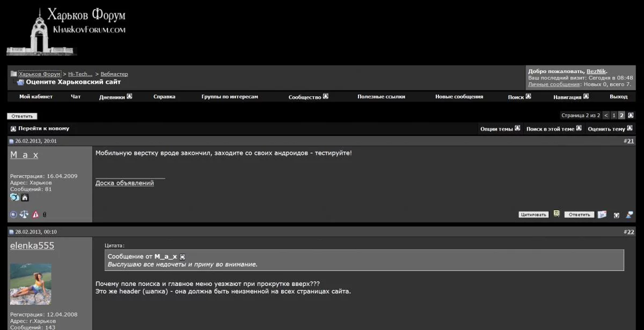
Task: Open M_a_x user profile link
Action: (x=24, y=154)
